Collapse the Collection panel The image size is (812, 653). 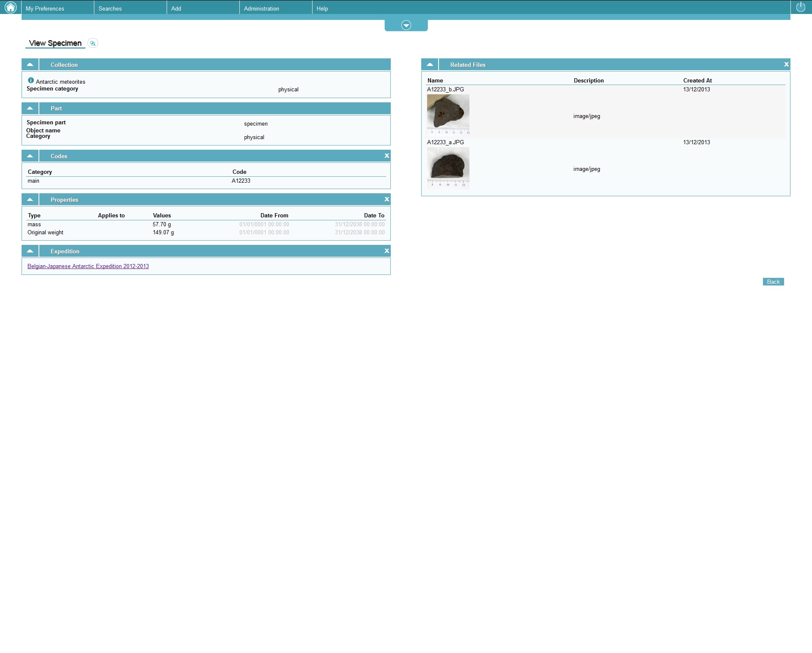point(30,65)
